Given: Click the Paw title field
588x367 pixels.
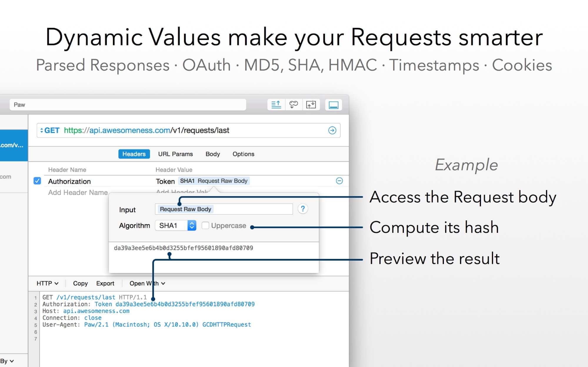Looking at the screenshot, I should (128, 105).
